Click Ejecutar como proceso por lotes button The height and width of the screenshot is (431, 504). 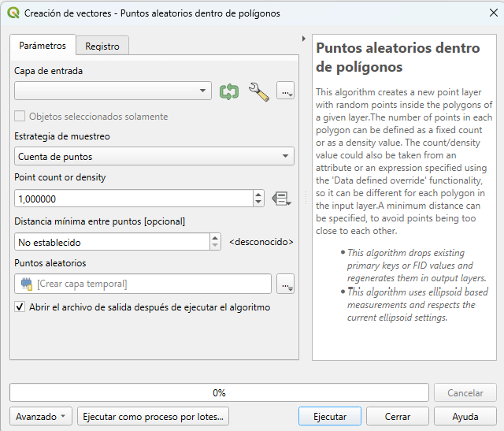(153, 417)
